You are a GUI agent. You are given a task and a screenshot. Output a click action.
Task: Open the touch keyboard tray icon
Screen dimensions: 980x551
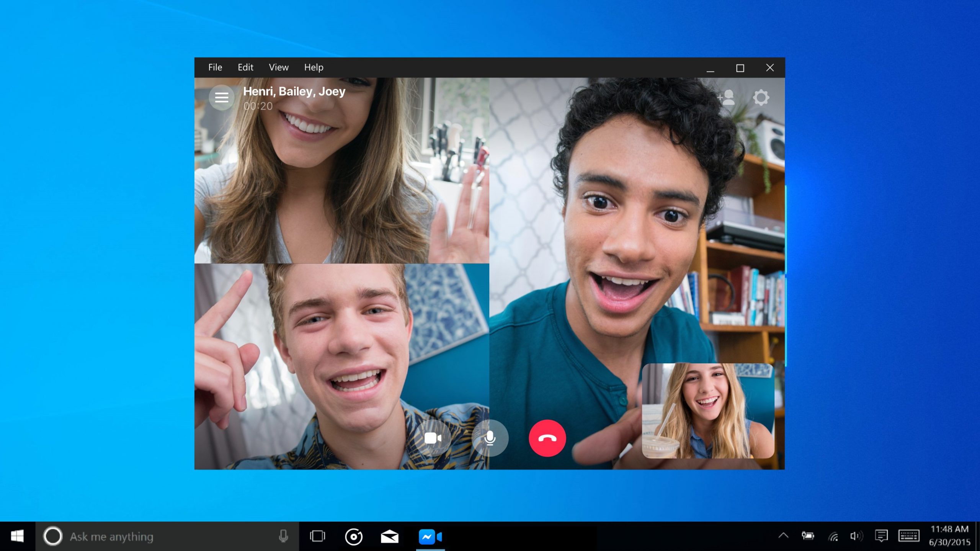coord(909,536)
